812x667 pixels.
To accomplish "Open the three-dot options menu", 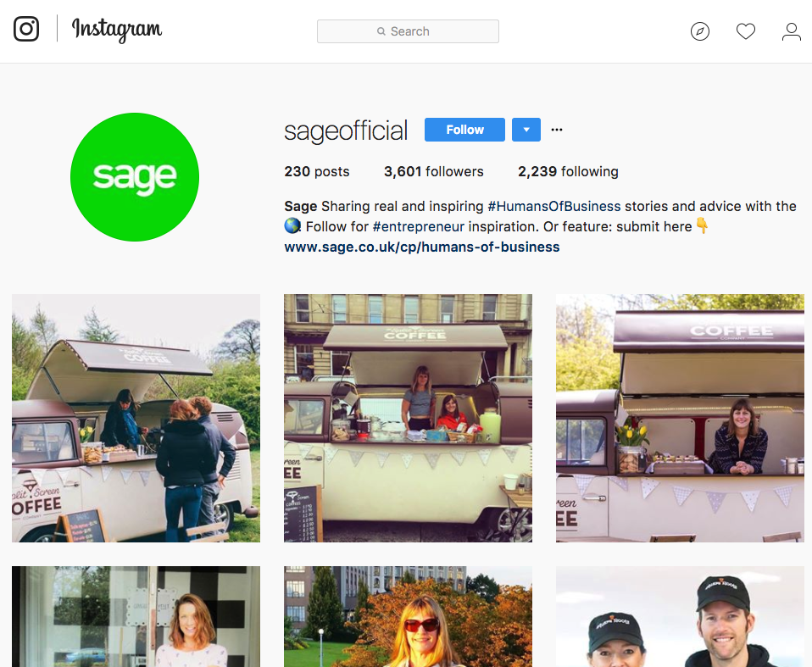I will pyautogui.click(x=557, y=130).
